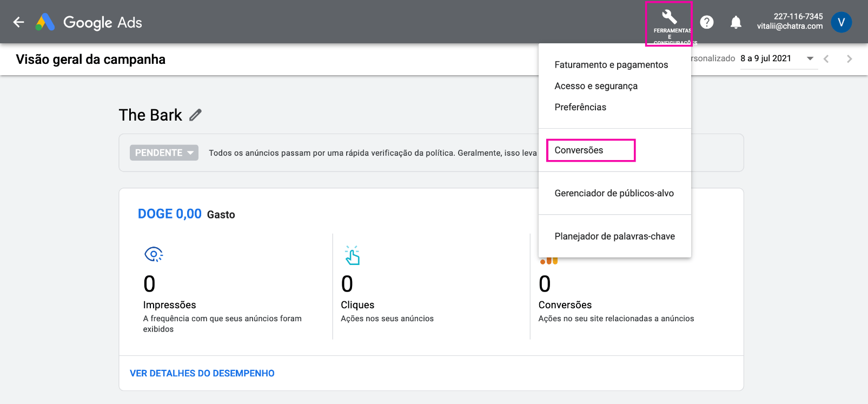Edit the campaign name The Bark with pencil
This screenshot has width=868, height=404.
(x=195, y=115)
